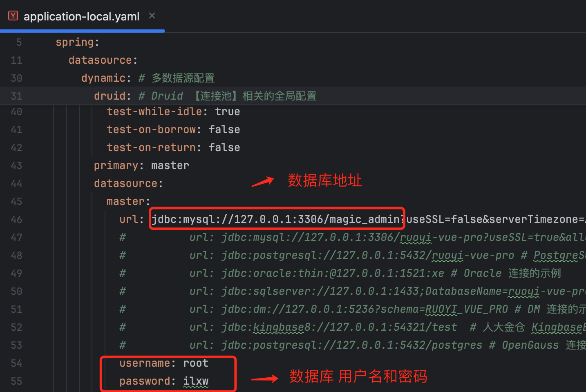The height and width of the screenshot is (392, 586).
Task: Click the RUOYI_VUE_PRO schema link on line 51
Action: point(466,309)
